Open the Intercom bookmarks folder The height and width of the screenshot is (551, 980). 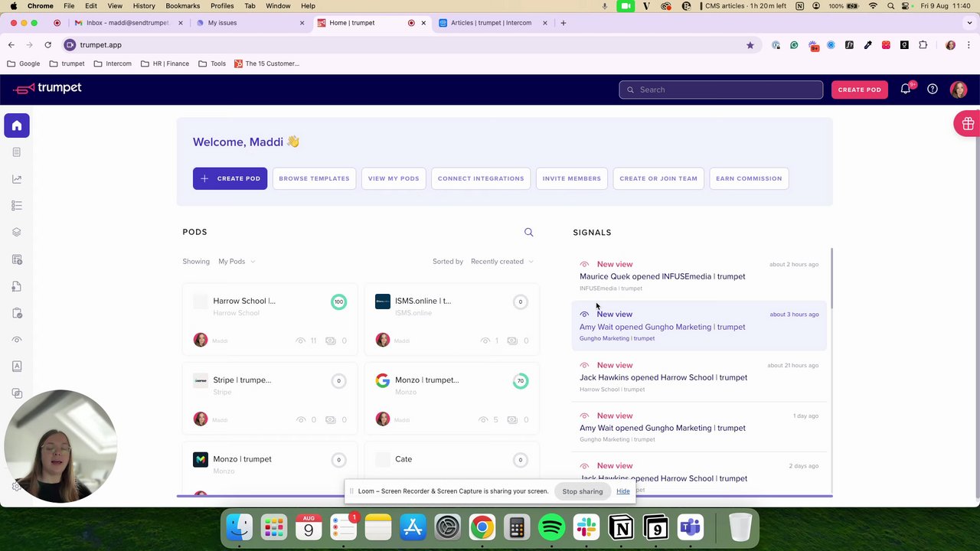pyautogui.click(x=113, y=64)
